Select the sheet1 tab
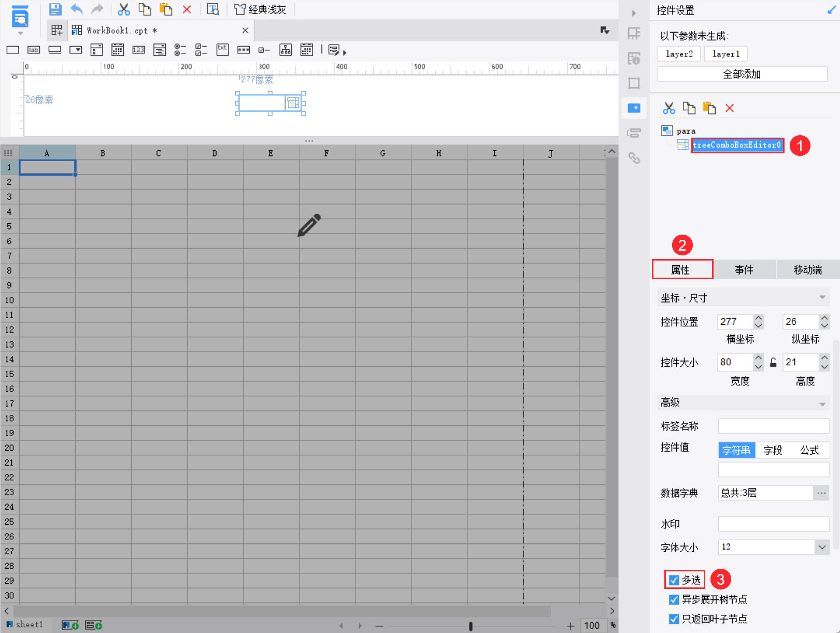The height and width of the screenshot is (633, 840). (x=25, y=625)
